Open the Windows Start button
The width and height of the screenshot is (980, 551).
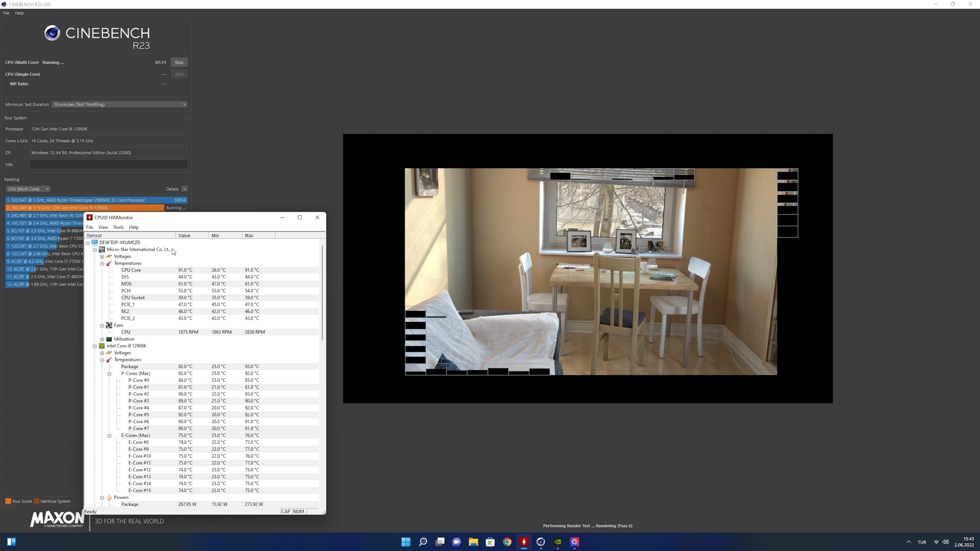(x=406, y=542)
